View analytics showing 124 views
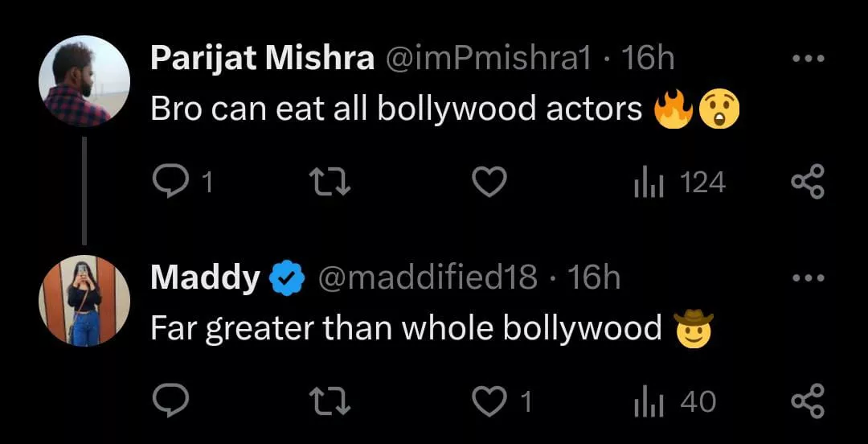The image size is (868, 444). click(646, 183)
